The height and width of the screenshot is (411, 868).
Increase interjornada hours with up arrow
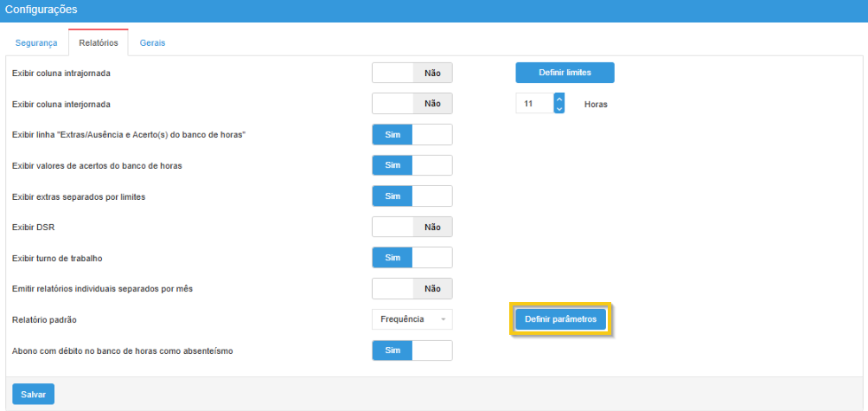pos(559,99)
